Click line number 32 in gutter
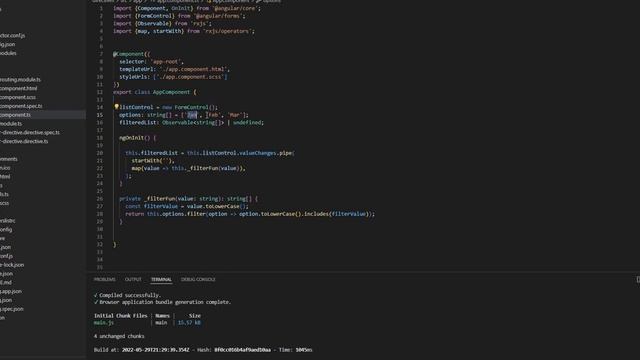This screenshot has height=360, width=640. [x=100, y=244]
